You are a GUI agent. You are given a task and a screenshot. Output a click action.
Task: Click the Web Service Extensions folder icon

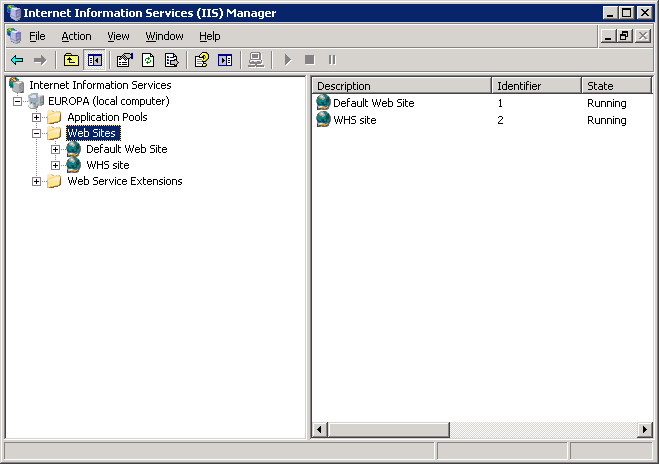[54, 182]
